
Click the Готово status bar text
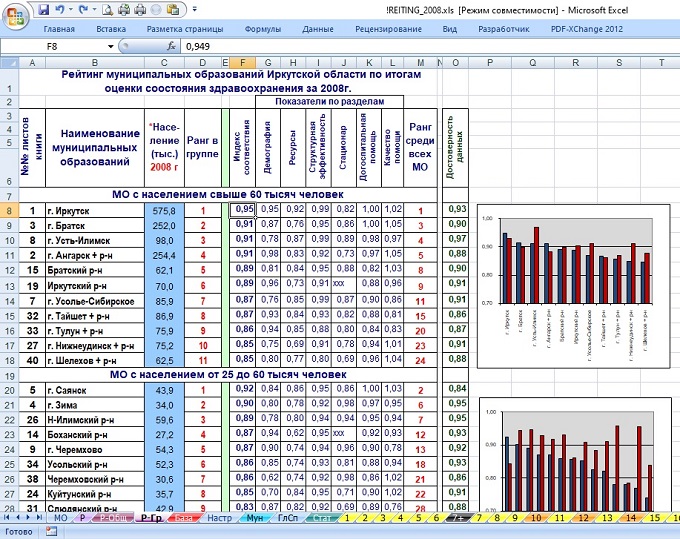(19, 531)
